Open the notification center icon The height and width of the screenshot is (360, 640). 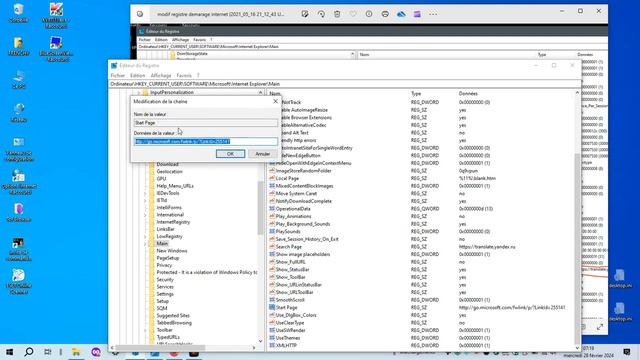[627, 352]
